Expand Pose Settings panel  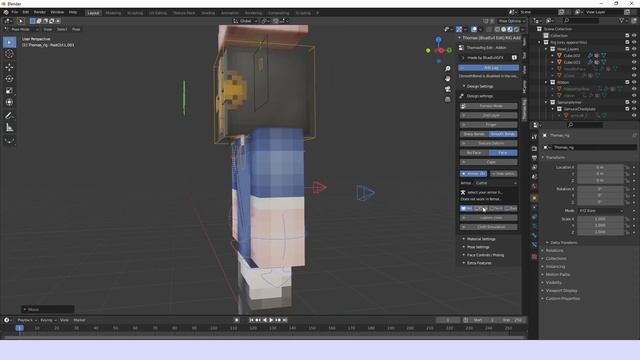click(478, 247)
